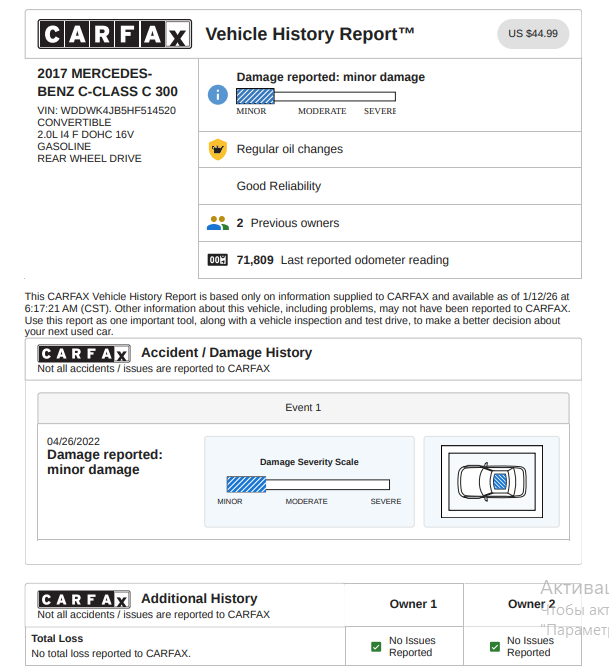
Task: Click the Owner 2 column header
Action: (x=531, y=604)
